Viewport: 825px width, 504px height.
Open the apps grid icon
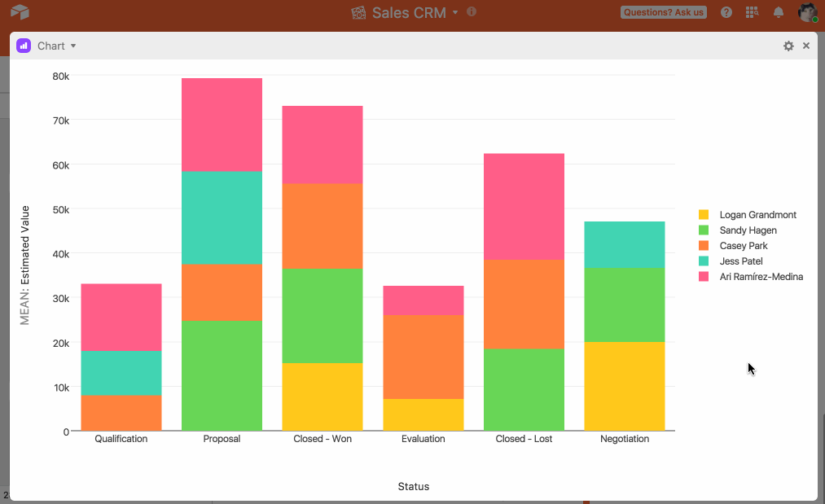pyautogui.click(x=752, y=12)
